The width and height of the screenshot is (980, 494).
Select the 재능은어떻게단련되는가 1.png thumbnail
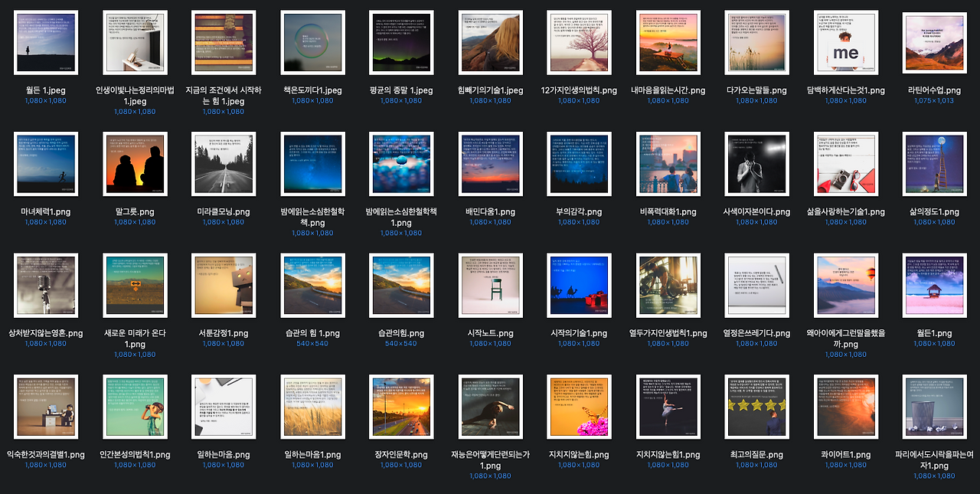490,407
